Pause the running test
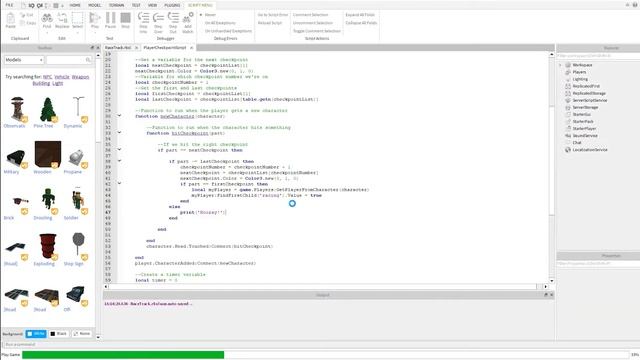The image size is (640, 360). coord(110,20)
